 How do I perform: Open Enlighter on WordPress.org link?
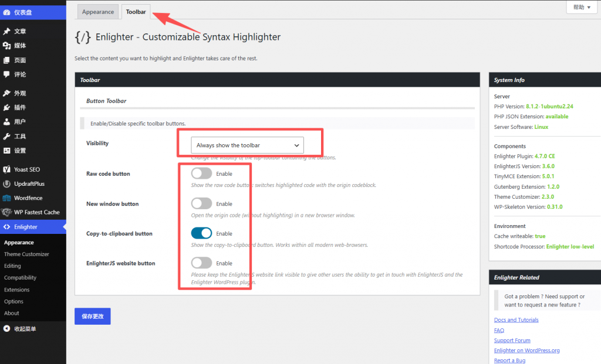[x=526, y=350]
